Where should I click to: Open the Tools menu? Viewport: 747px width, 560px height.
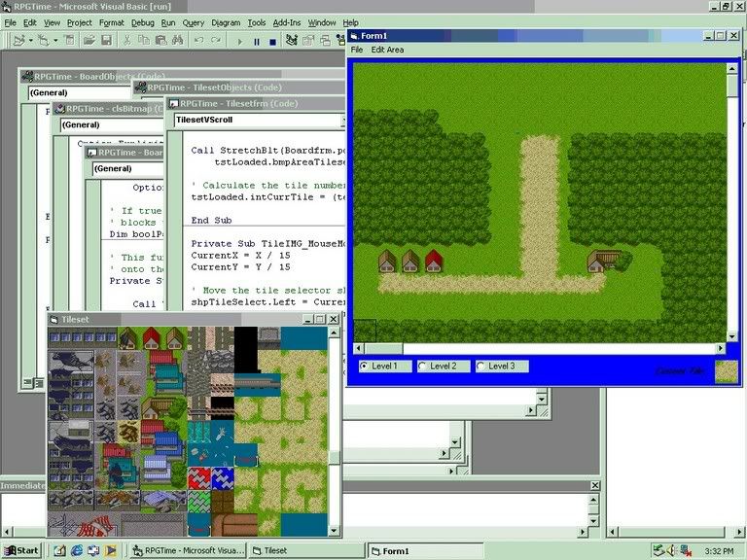click(257, 22)
